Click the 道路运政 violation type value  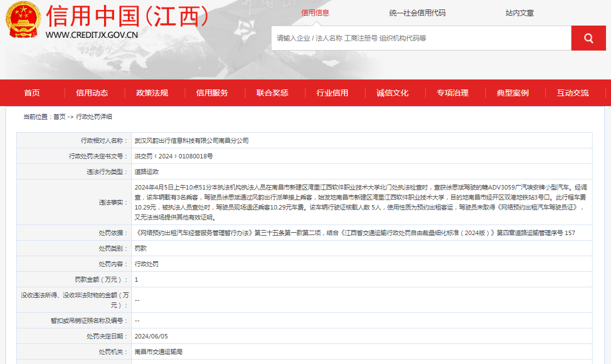tap(146, 172)
